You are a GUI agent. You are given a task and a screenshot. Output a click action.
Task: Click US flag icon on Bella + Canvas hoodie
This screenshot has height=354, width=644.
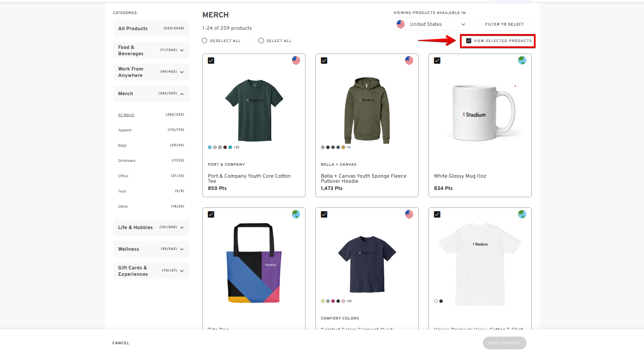tap(409, 60)
